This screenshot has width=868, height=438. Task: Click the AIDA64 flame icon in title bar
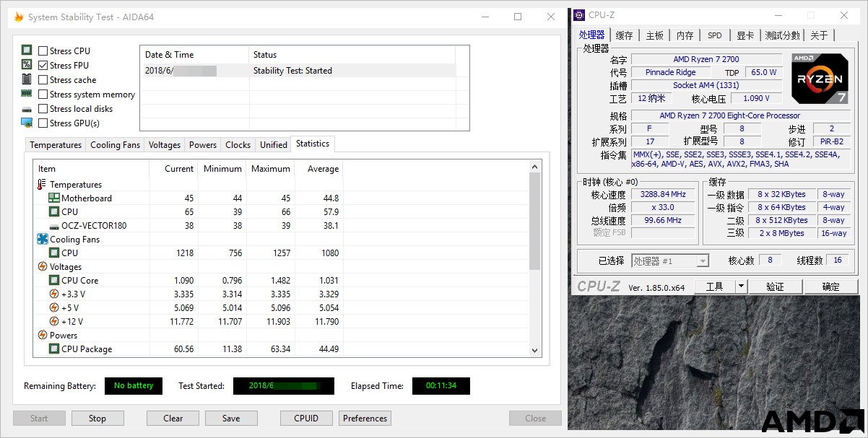(19, 17)
